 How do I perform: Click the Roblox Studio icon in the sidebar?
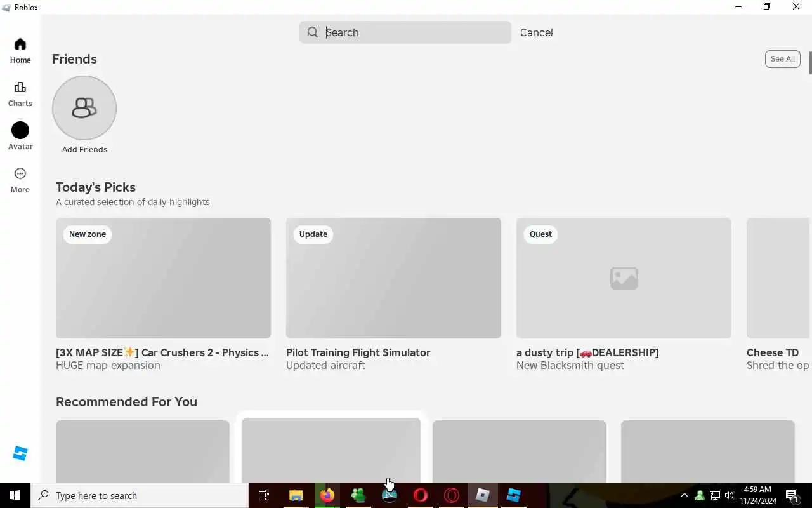[x=20, y=453]
